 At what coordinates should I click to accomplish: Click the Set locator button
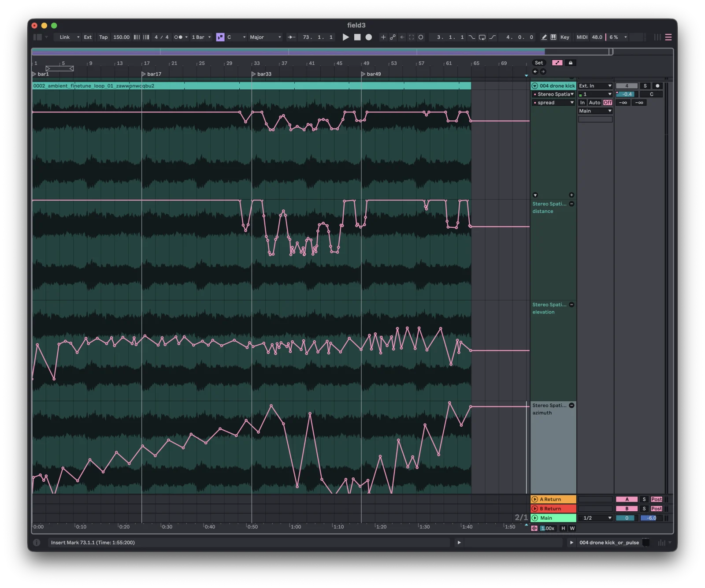[x=539, y=63]
